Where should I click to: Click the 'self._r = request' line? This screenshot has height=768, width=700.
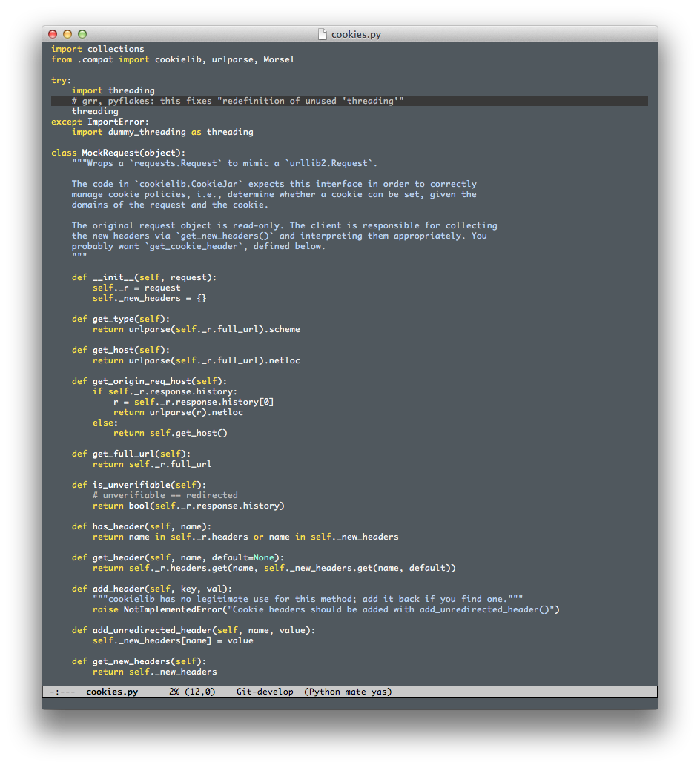coord(136,288)
